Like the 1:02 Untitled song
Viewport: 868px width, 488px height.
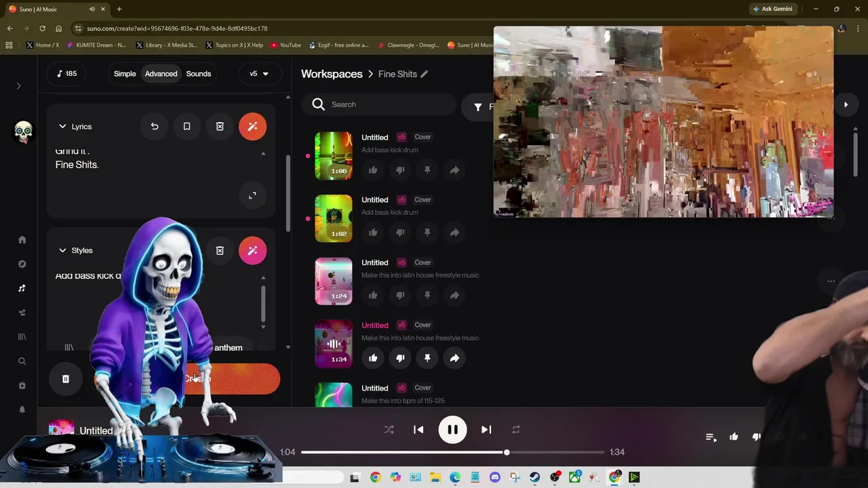coord(373,232)
